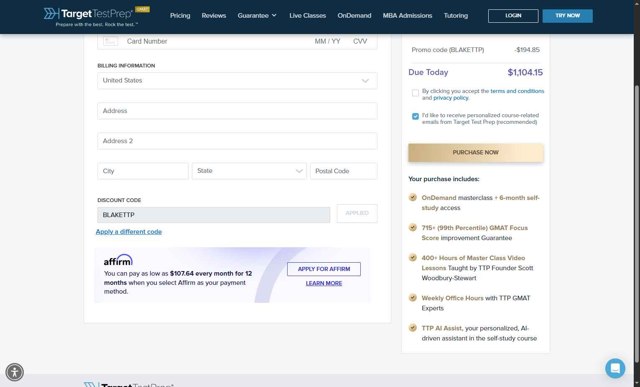640x387 pixels.
Task: Open the Pricing nav item
Action: click(180, 16)
